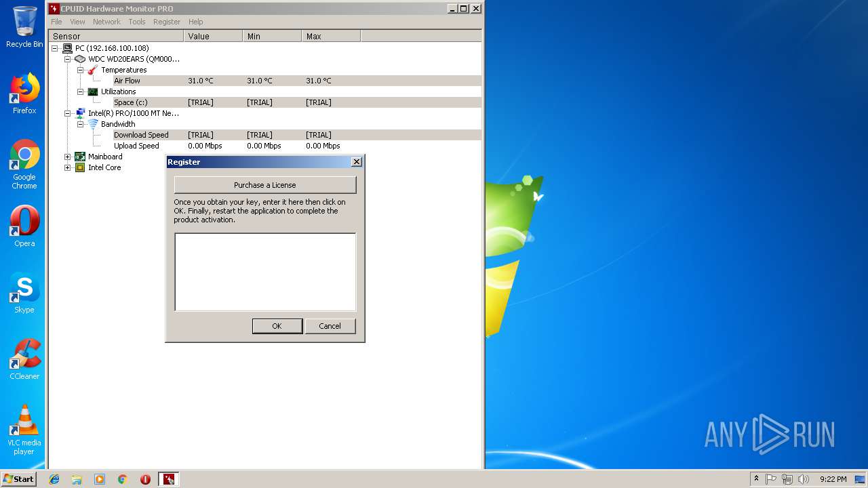The width and height of the screenshot is (868, 488).
Task: Open Chrome from the taskbar
Action: tap(122, 479)
